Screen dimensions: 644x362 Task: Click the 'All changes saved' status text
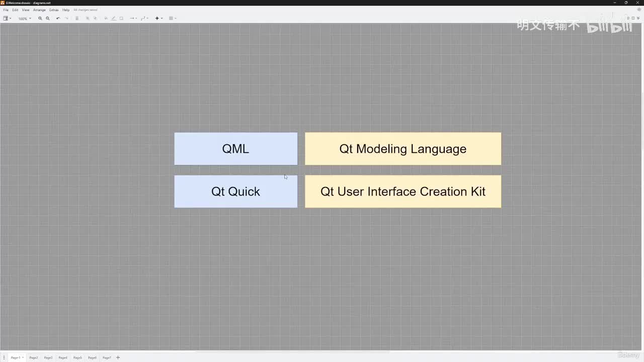coord(86,10)
